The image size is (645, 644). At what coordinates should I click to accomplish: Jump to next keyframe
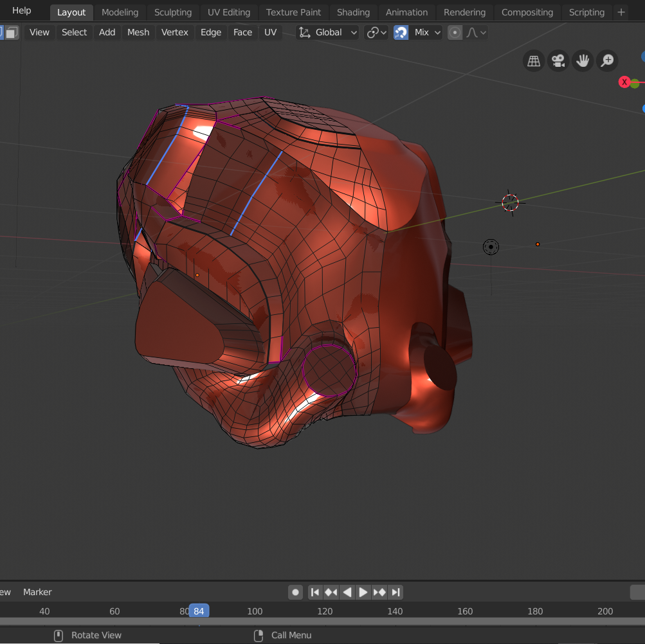[379, 592]
